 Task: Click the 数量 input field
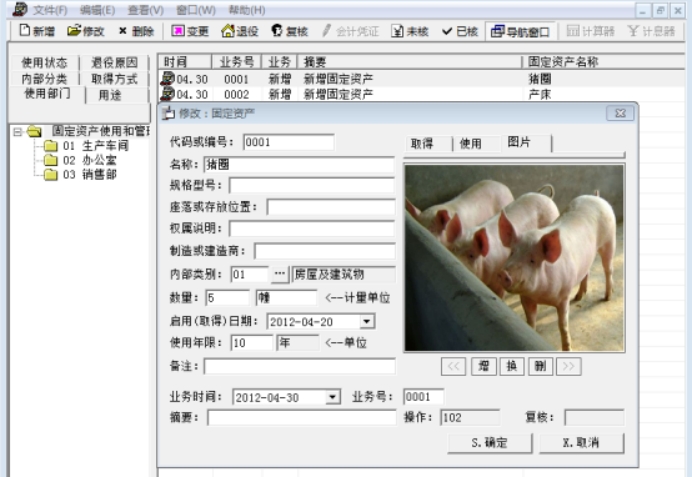[x=227, y=298]
